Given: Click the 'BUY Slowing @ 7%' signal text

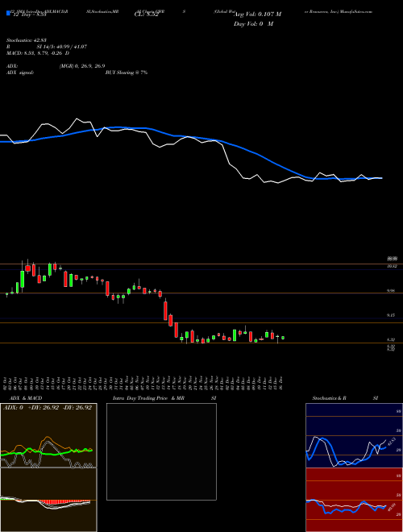Looking at the screenshot, I should pyautogui.click(x=127, y=73).
